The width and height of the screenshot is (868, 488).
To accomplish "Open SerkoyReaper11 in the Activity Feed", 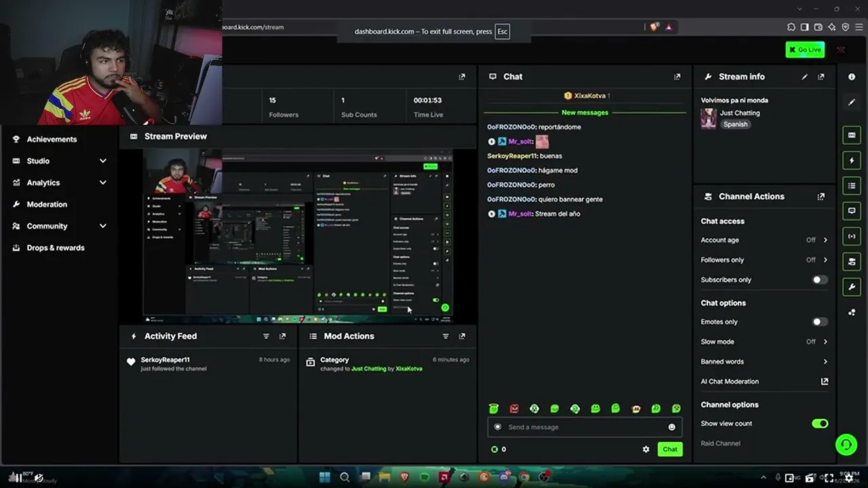I will coord(165,360).
